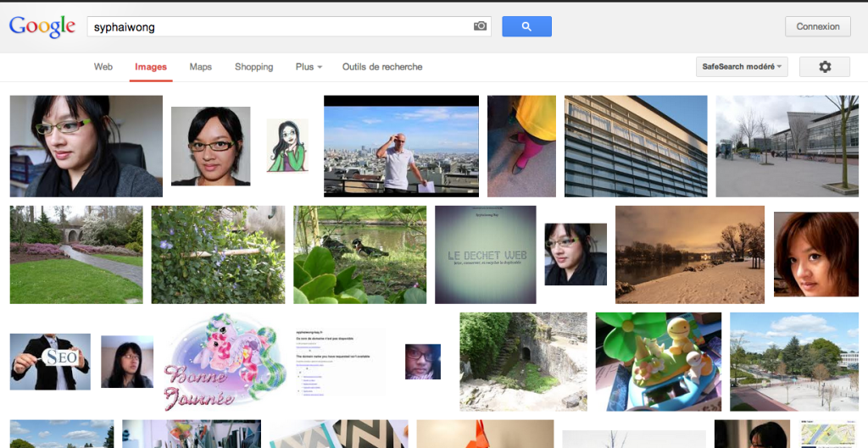Screen dimensions: 868x448
Task: Open the Shopping tab
Action: [253, 67]
